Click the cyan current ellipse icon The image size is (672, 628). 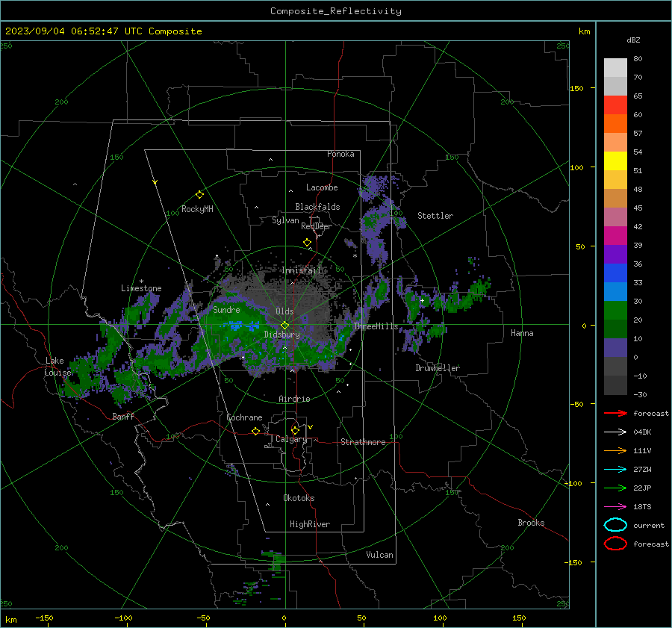pyautogui.click(x=615, y=525)
